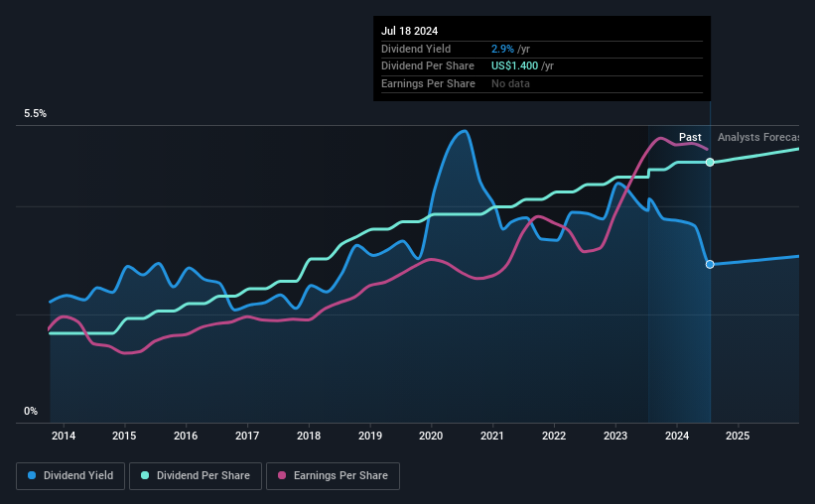Click the blue Dividend Yield legend dot
The image size is (815, 504).
point(32,475)
